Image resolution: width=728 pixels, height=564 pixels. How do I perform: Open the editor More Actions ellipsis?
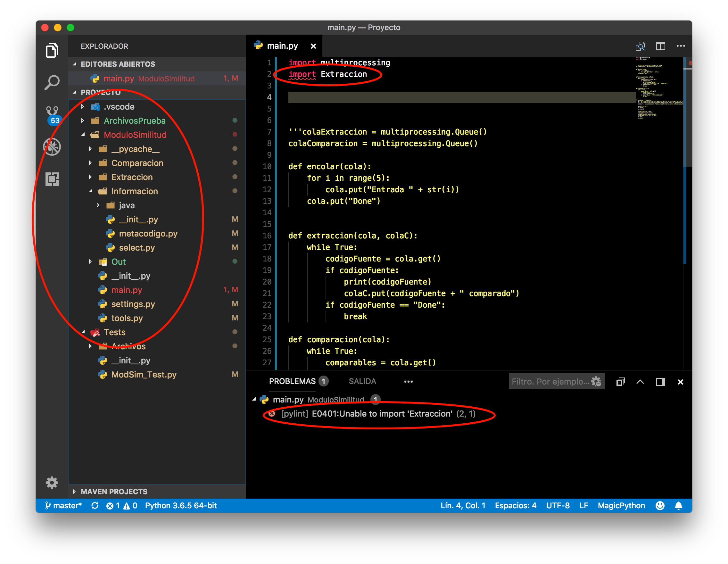click(681, 46)
